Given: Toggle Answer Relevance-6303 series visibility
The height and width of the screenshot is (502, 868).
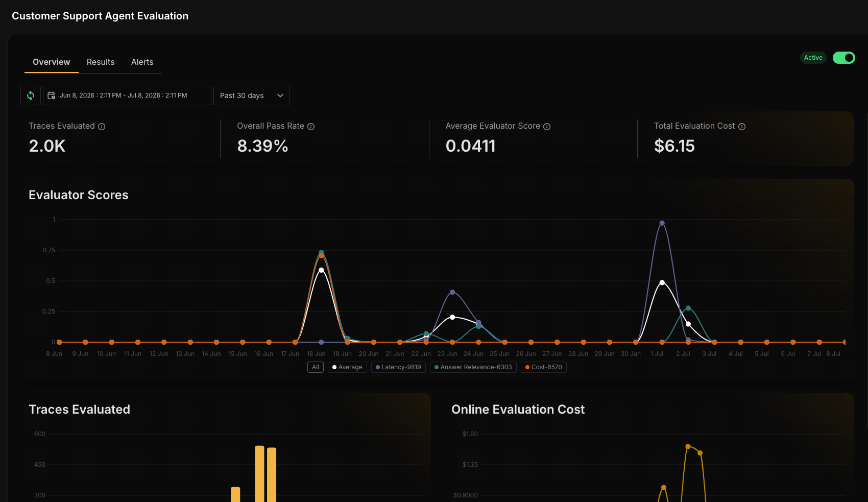Looking at the screenshot, I should (x=473, y=367).
